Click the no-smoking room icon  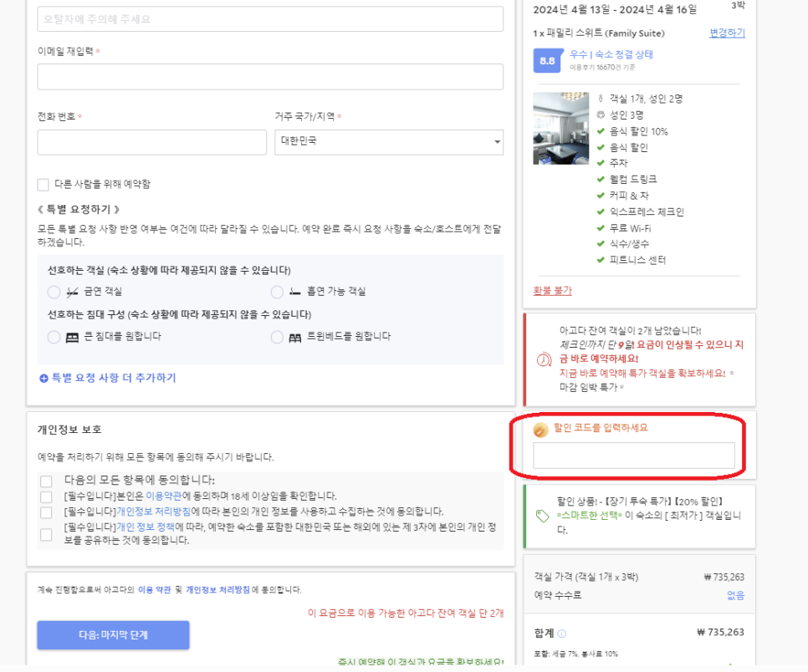click(72, 292)
